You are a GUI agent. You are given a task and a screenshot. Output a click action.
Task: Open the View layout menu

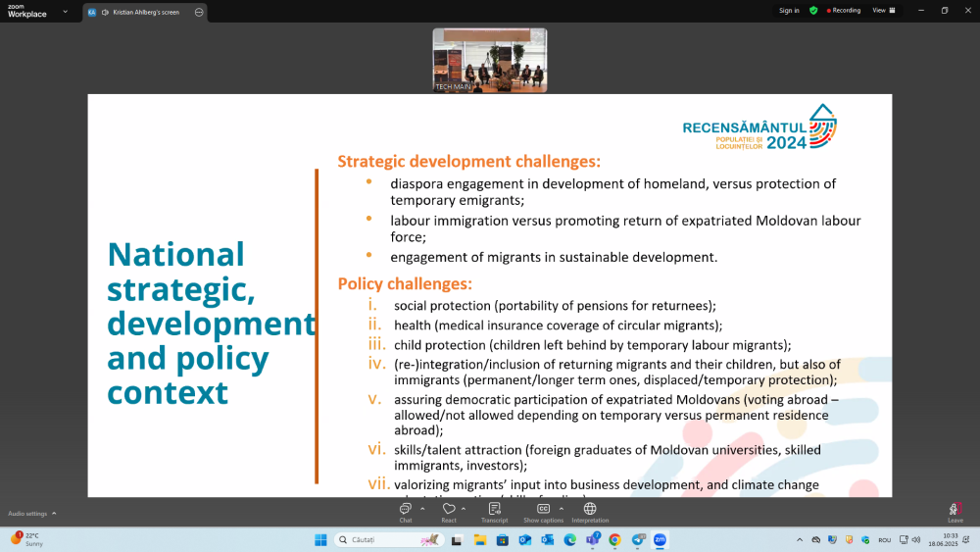coord(884,11)
